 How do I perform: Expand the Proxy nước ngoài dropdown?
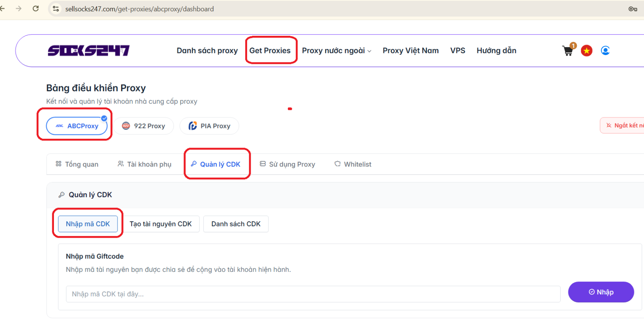click(336, 51)
